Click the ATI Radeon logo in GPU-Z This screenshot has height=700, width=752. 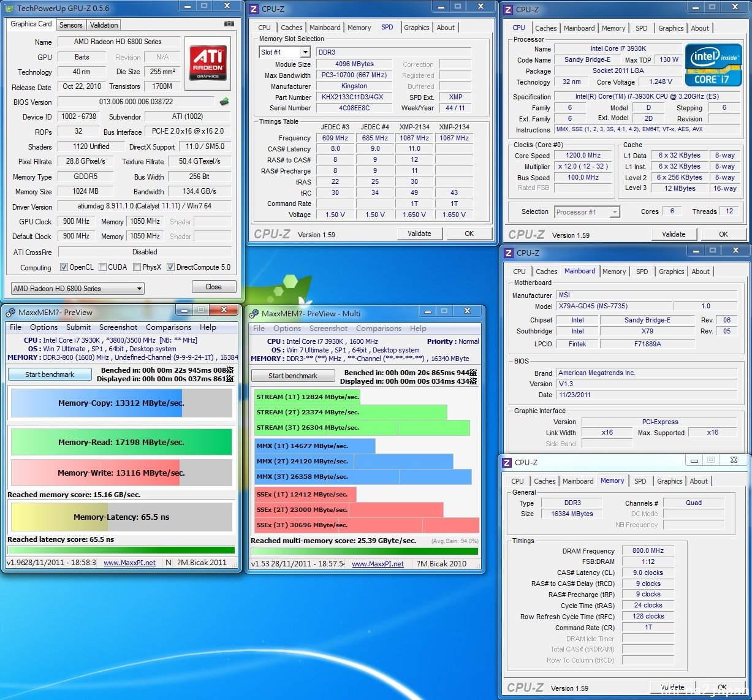208,63
